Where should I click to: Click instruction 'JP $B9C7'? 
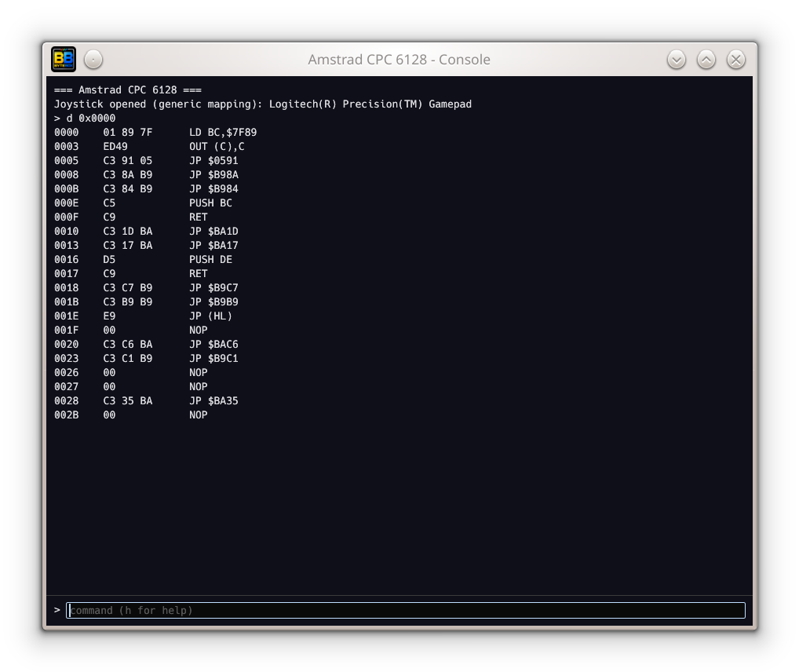click(x=214, y=288)
